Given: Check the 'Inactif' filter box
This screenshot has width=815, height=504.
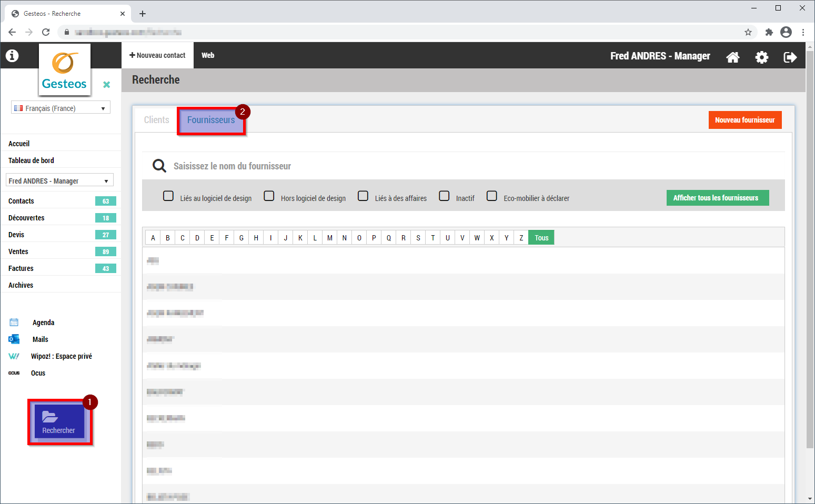Looking at the screenshot, I should click(x=444, y=196).
